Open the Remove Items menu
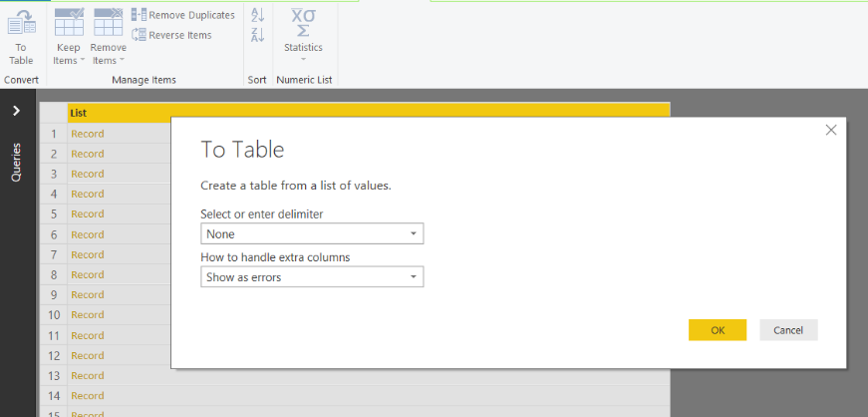 coord(108,38)
